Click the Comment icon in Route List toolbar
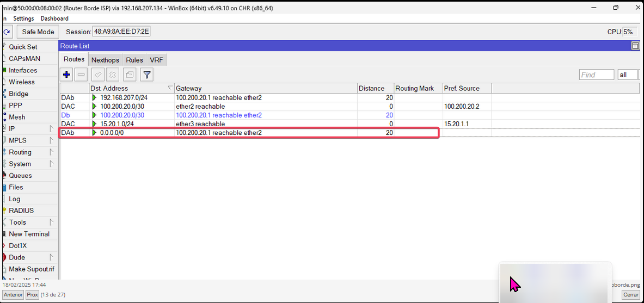Viewport: 644px width, 303px height. (x=130, y=75)
